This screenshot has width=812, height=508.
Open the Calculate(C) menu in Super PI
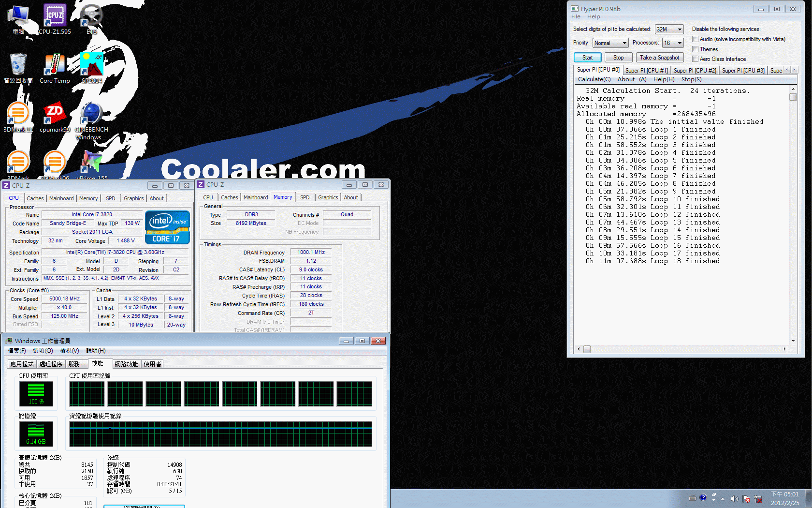pyautogui.click(x=594, y=79)
